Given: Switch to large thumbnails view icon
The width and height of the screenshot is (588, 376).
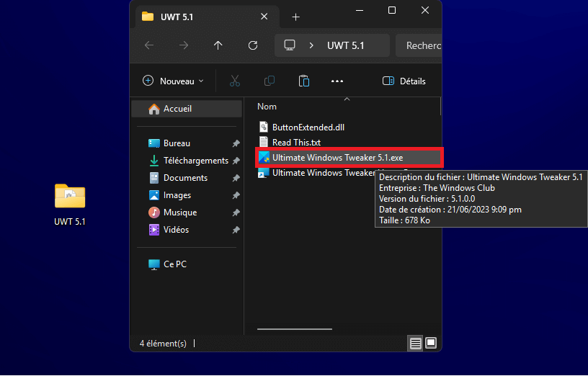Looking at the screenshot, I should tap(431, 343).
